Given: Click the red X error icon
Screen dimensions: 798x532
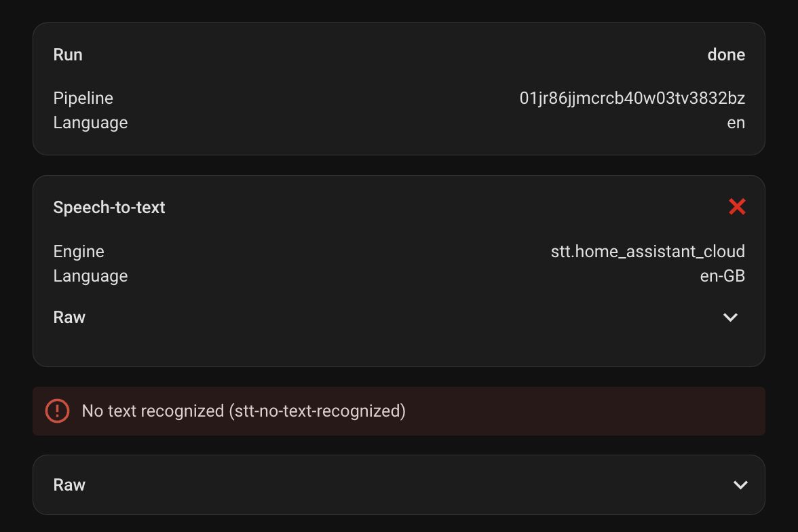Looking at the screenshot, I should coord(737,207).
